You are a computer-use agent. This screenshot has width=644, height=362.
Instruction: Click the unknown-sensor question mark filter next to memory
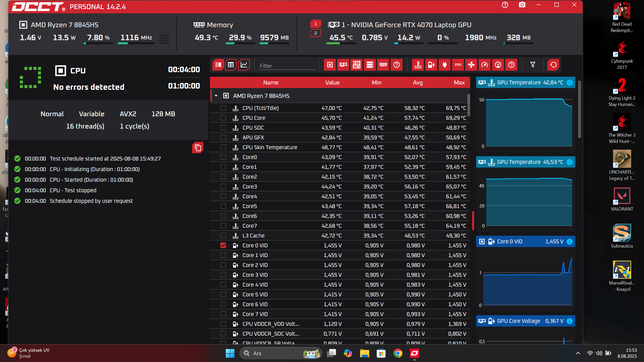click(396, 65)
